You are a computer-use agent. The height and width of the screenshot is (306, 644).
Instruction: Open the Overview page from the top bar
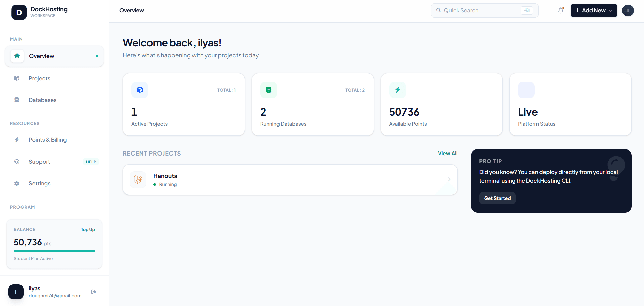pos(131,10)
